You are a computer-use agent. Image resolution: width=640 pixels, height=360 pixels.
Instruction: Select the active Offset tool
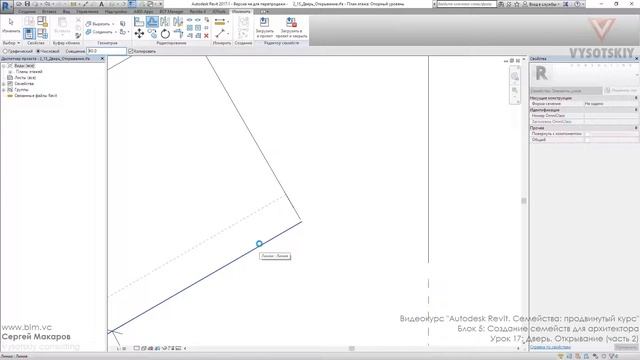coord(152,22)
